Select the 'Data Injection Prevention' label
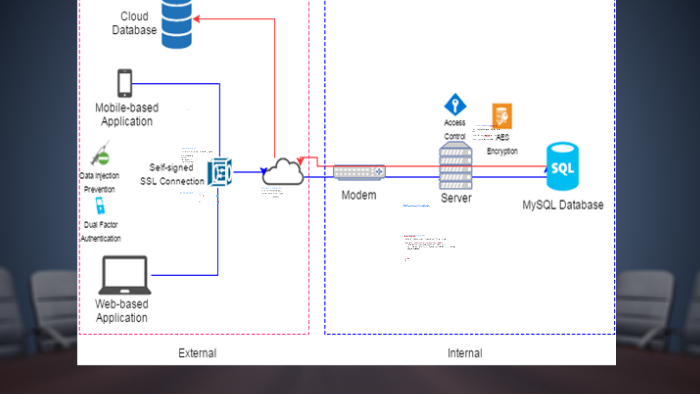 99,182
